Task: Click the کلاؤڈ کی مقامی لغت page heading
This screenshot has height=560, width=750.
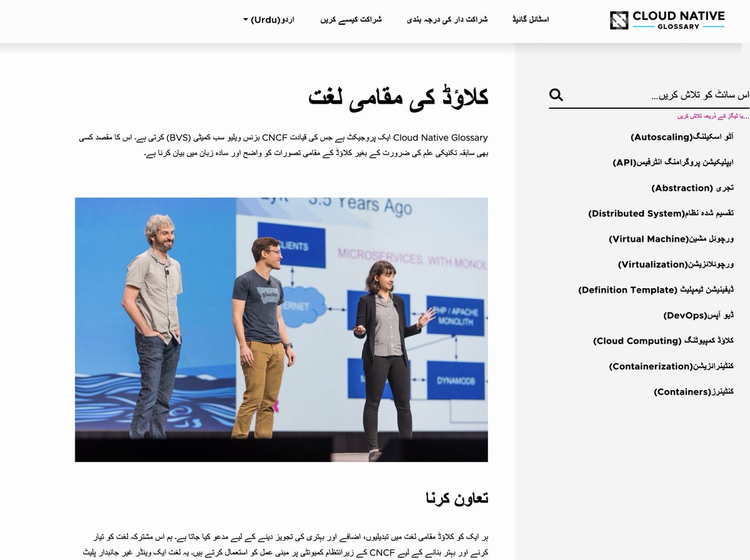Action: pos(398,97)
